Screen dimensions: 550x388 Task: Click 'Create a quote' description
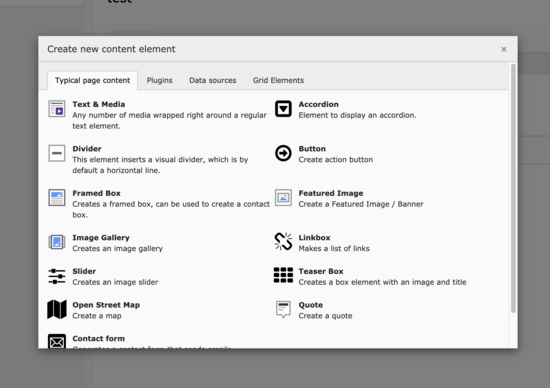click(x=325, y=316)
